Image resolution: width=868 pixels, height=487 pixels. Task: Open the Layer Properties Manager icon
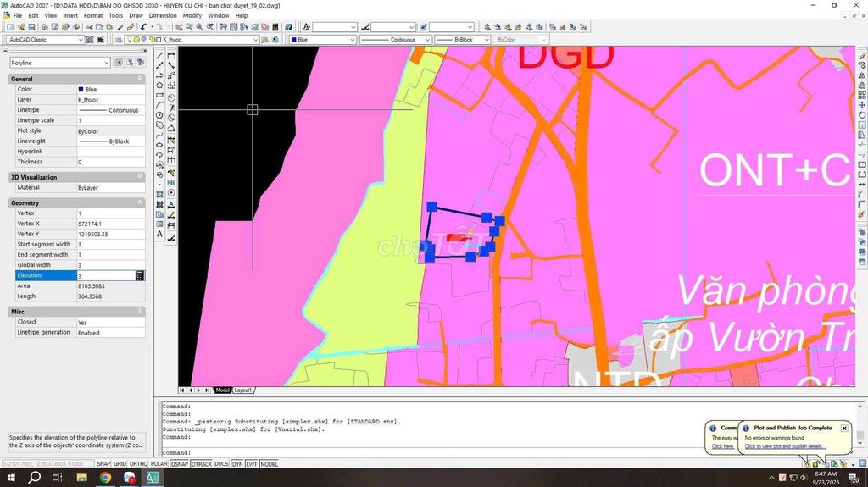pyautogui.click(x=119, y=40)
